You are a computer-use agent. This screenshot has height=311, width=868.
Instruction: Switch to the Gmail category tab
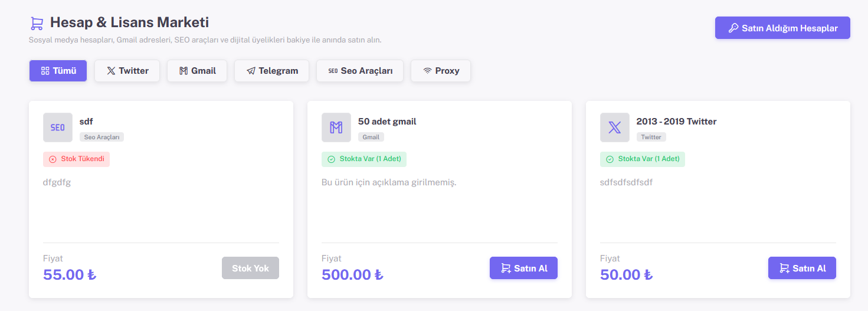[x=197, y=71]
